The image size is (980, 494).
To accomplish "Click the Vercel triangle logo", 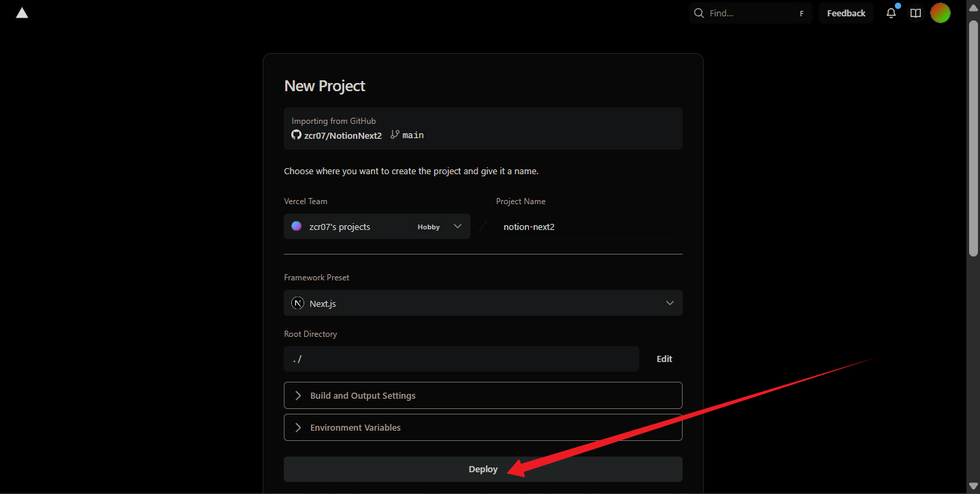I will [22, 13].
